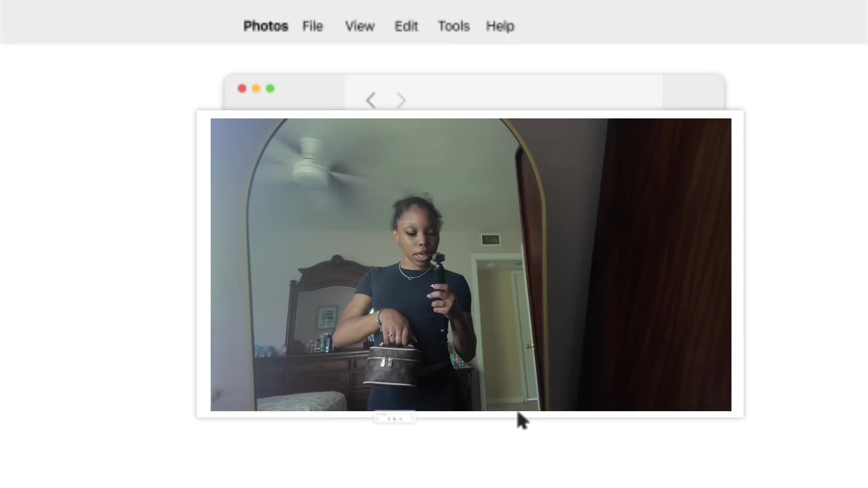Open the File menu

click(312, 26)
